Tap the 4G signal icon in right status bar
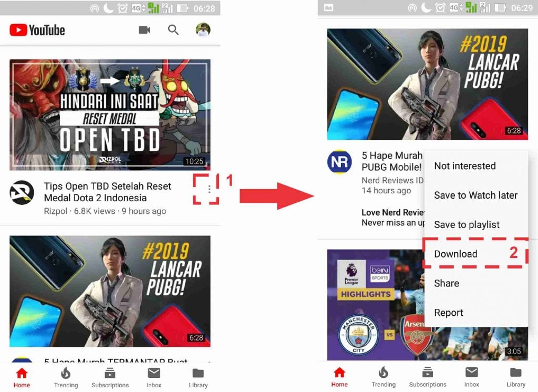 457,7
